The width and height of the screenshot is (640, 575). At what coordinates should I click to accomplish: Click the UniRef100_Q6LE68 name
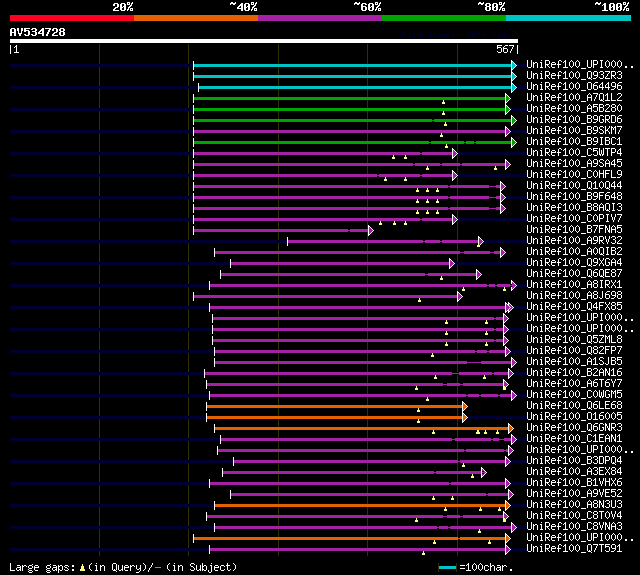coord(574,406)
